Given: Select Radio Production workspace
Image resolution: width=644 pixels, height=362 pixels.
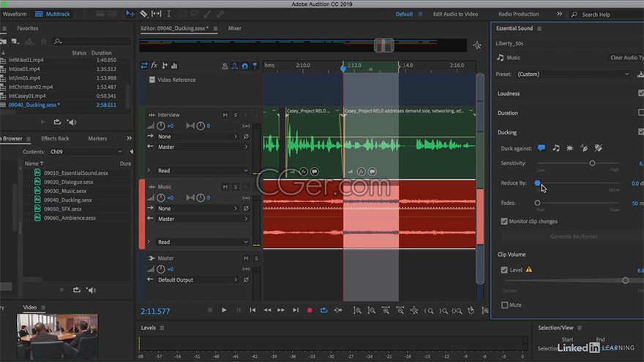Looking at the screenshot, I should [518, 14].
